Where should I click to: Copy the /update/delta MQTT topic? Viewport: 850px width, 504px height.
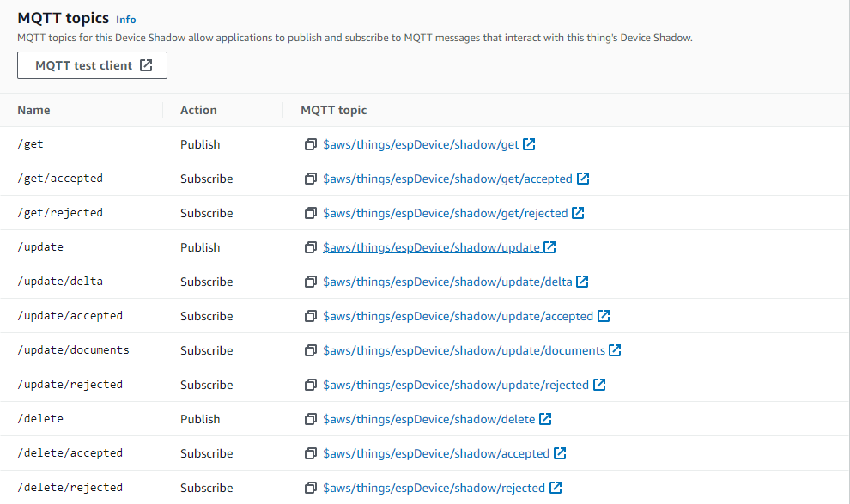point(310,282)
